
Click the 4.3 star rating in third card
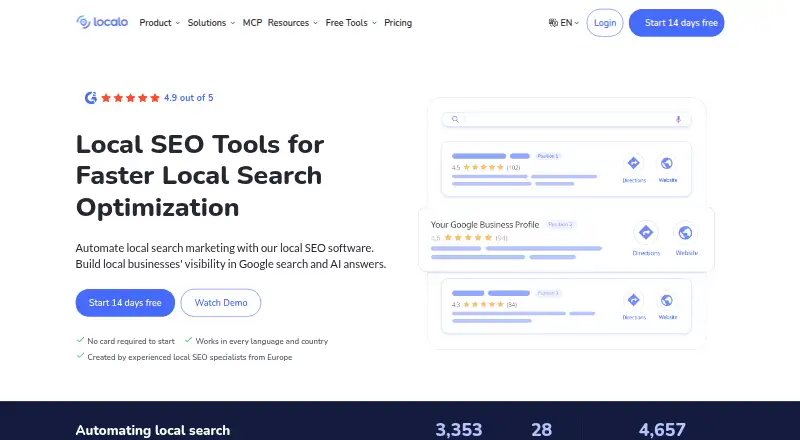(484, 305)
